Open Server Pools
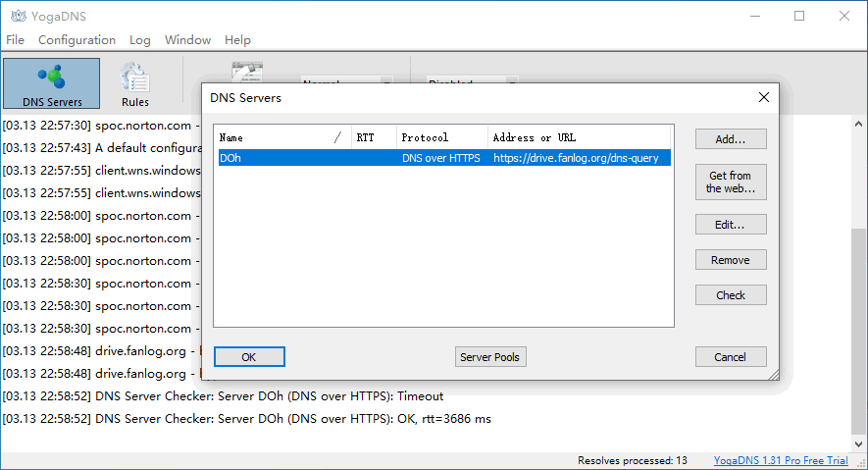868x470 pixels. click(490, 357)
